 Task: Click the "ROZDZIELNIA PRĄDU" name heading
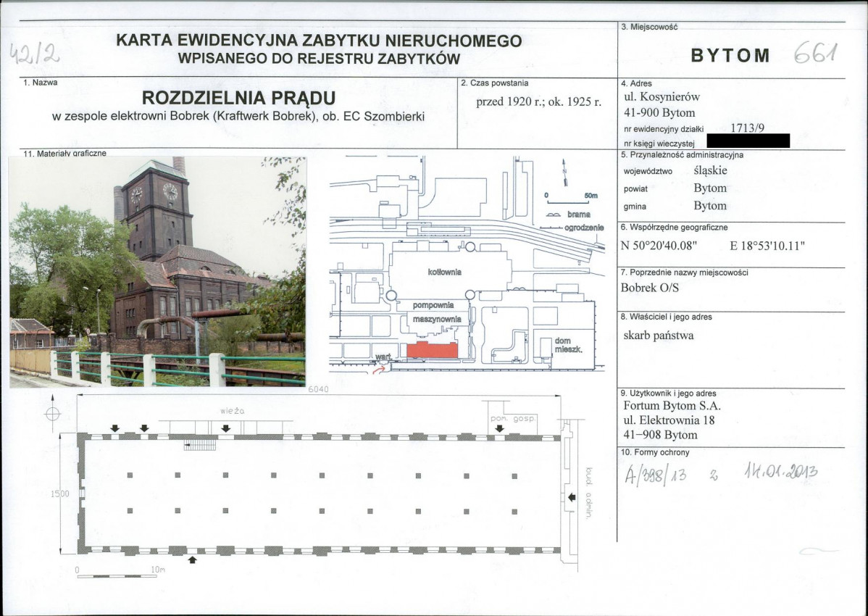[238, 98]
